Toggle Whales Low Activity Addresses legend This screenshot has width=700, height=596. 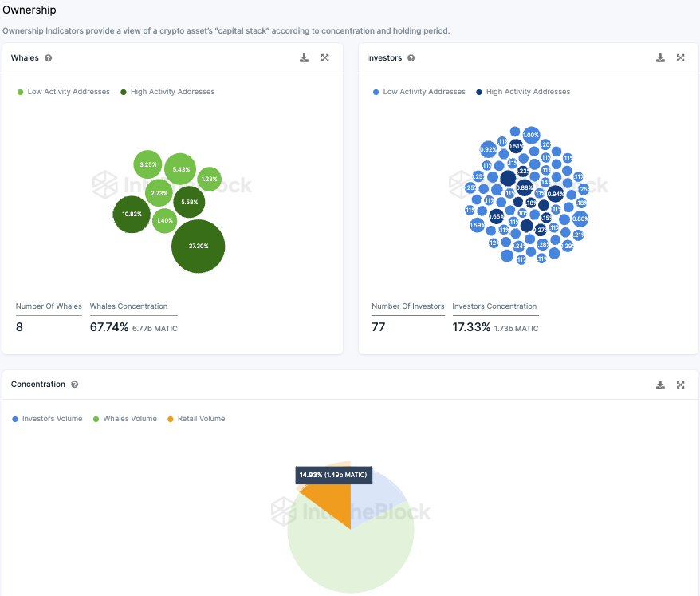point(64,92)
